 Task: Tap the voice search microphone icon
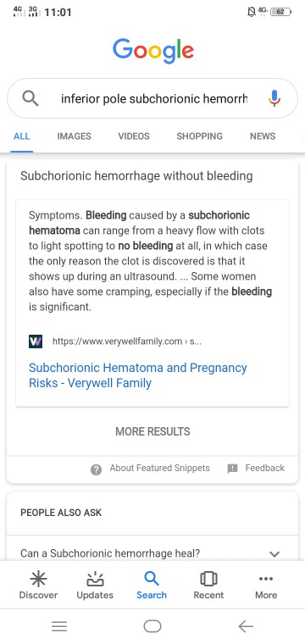click(x=274, y=98)
